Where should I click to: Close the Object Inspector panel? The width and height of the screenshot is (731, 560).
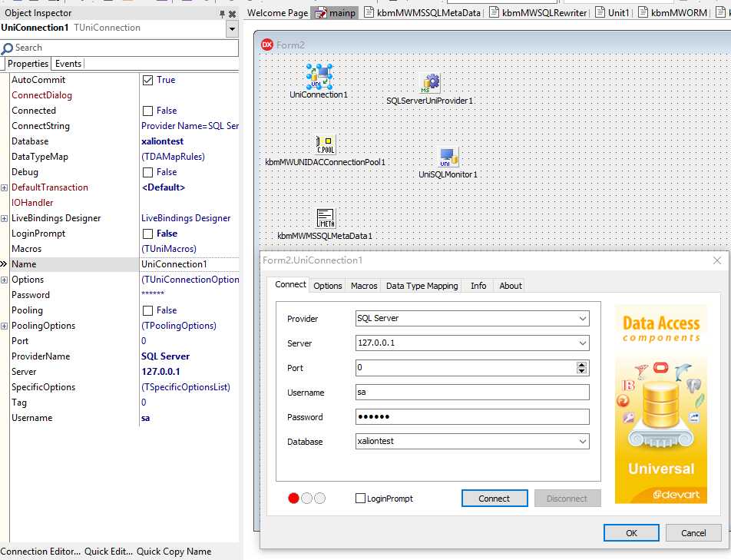point(232,14)
